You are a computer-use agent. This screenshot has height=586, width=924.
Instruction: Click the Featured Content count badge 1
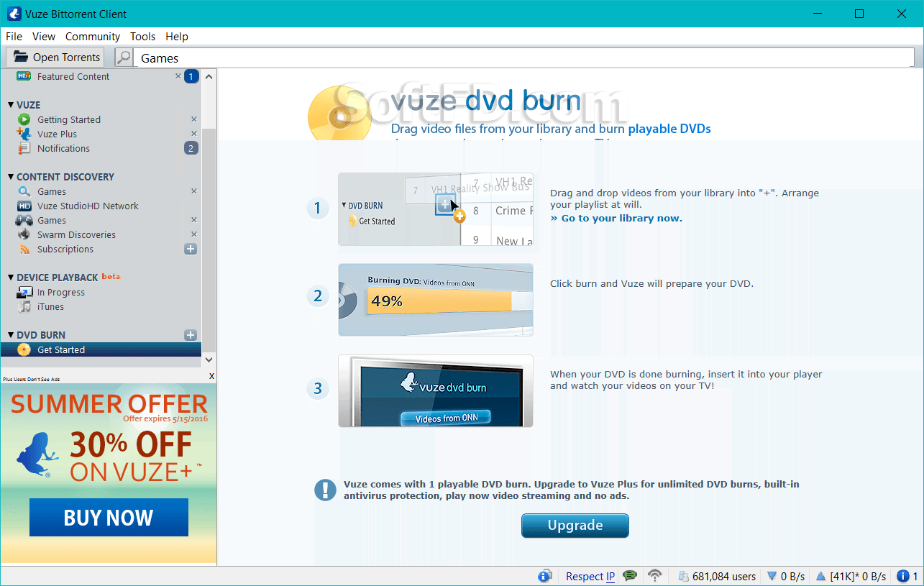click(x=191, y=76)
